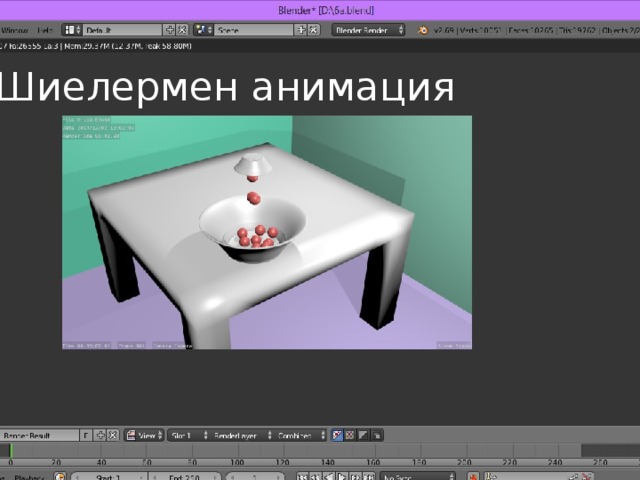The width and height of the screenshot is (640, 480).
Task: Add a new screen layout
Action: (169, 30)
